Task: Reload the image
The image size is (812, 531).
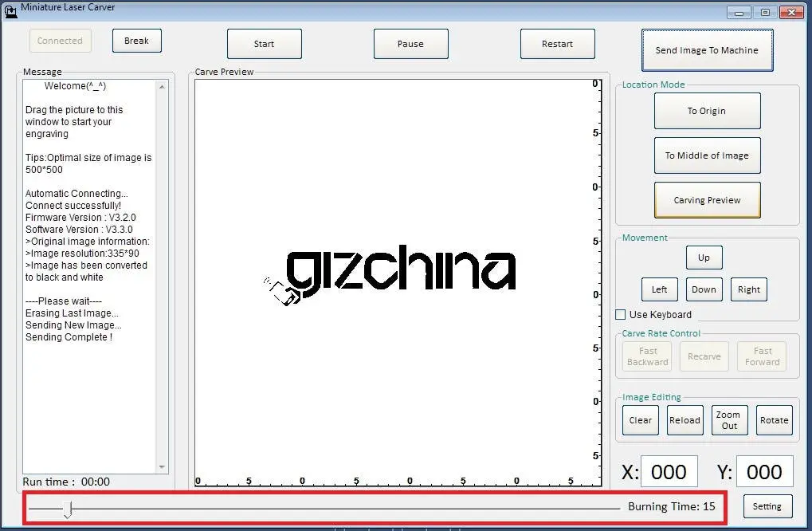Action: point(685,420)
